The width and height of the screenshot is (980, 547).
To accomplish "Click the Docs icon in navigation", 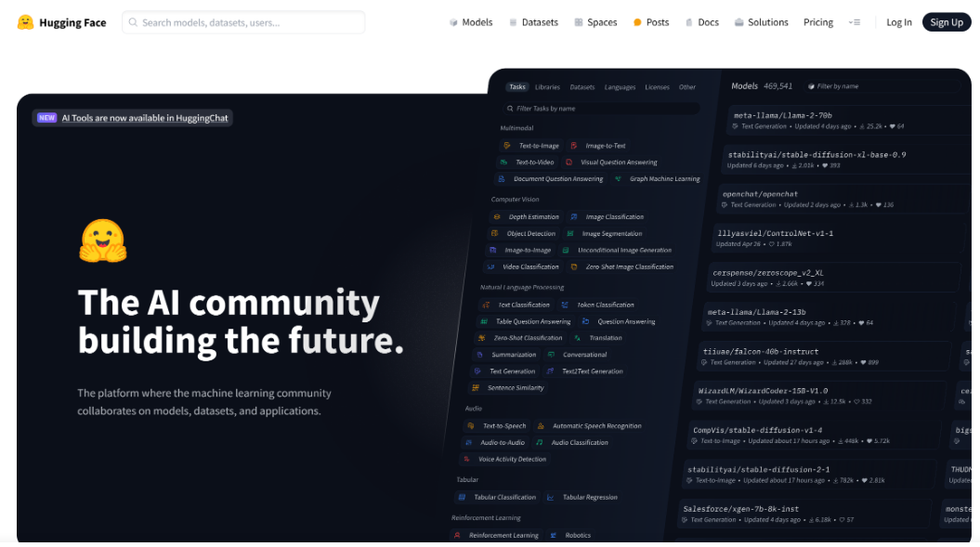I will point(688,22).
